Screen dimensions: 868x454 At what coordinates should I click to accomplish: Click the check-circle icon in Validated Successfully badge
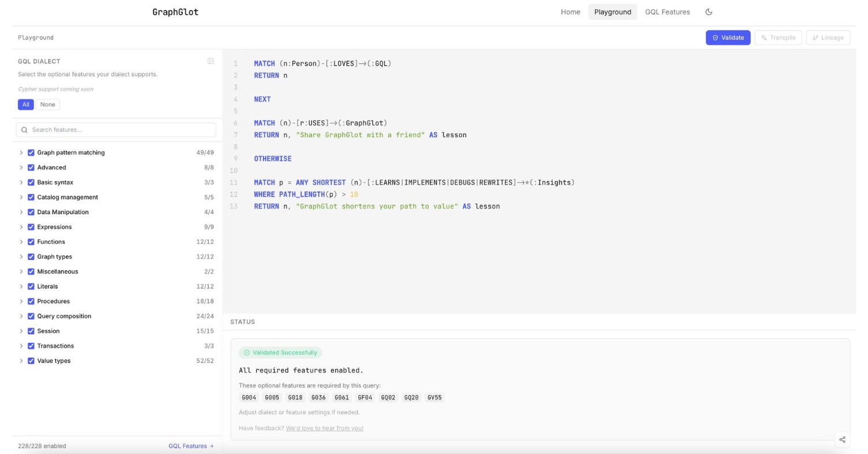coord(247,353)
